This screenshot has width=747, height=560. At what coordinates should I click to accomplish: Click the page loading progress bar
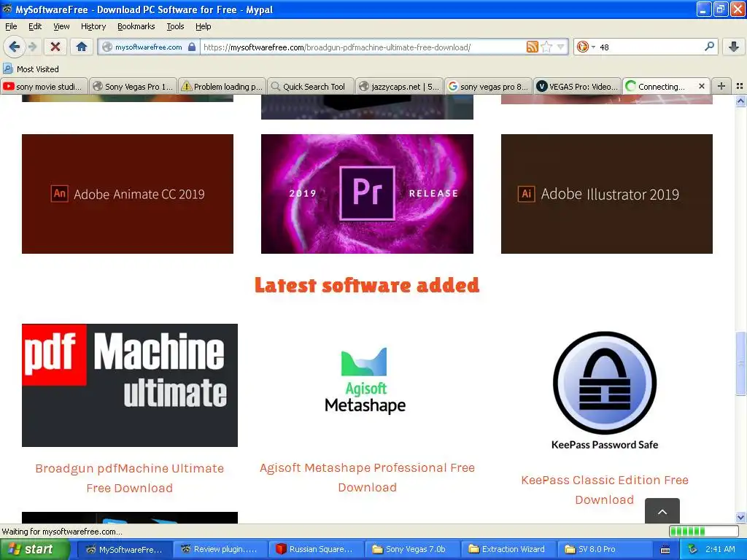704,531
